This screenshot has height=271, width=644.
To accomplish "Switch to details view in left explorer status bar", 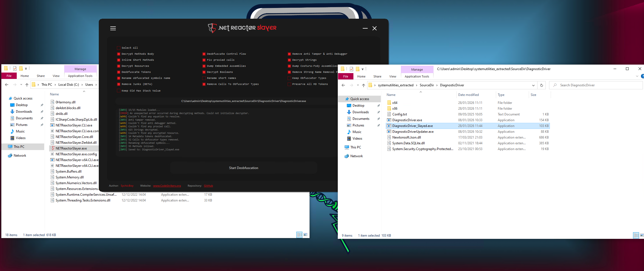I will click(x=299, y=235).
